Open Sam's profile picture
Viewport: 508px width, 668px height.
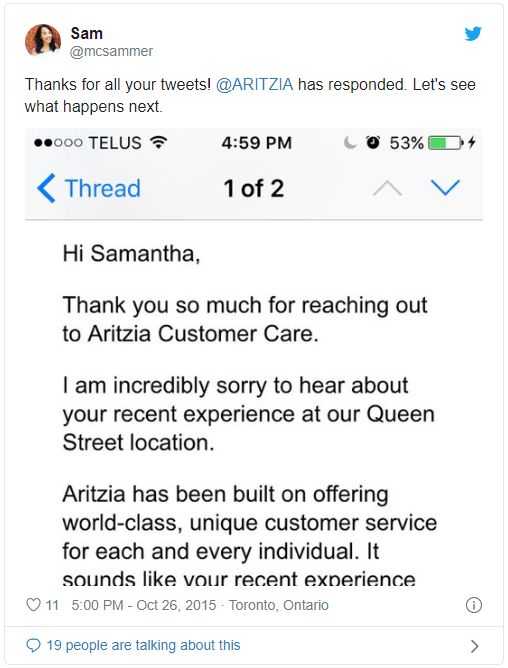(x=43, y=41)
